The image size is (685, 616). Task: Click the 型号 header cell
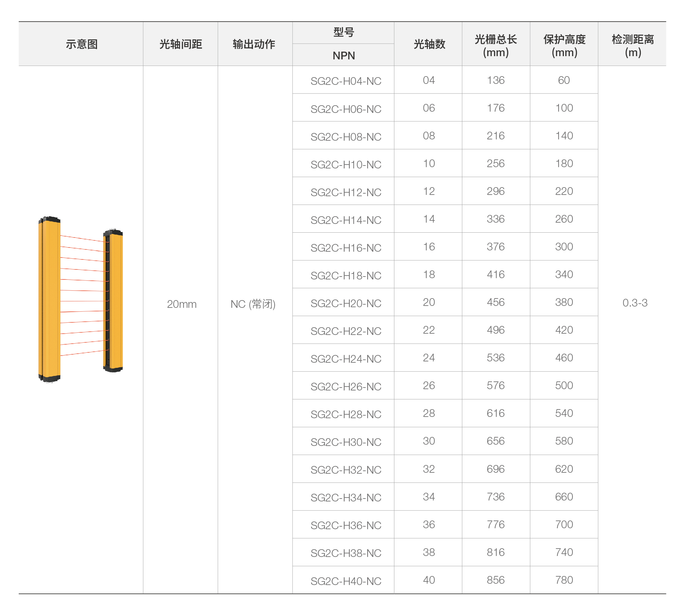pyautogui.click(x=344, y=33)
